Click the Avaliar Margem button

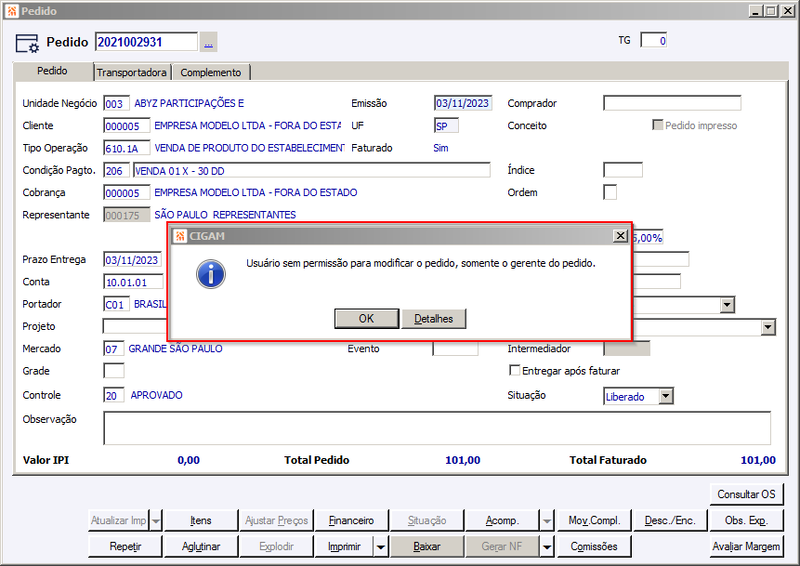coord(746,547)
